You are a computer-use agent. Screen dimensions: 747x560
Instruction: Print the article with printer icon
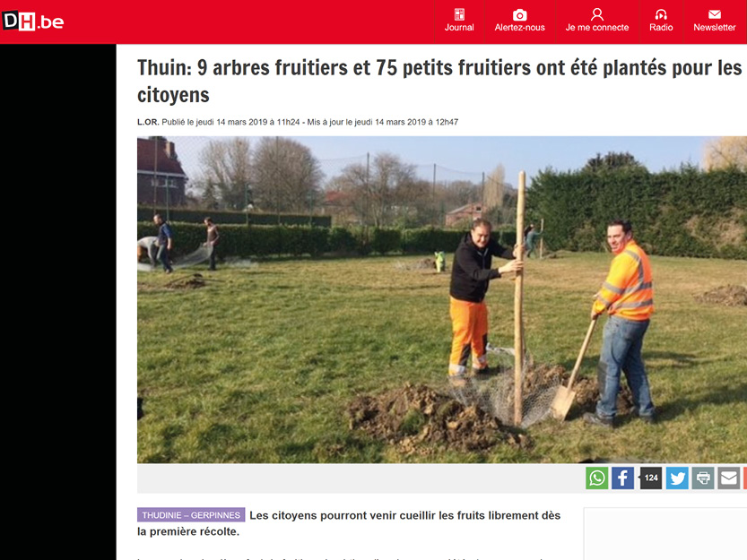point(703,478)
